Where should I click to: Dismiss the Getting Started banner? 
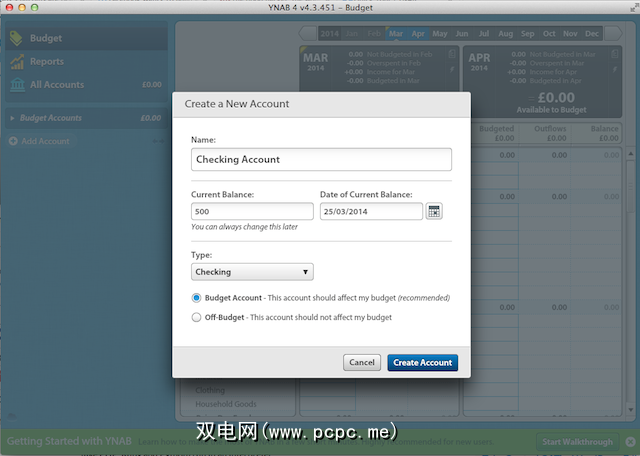630,441
